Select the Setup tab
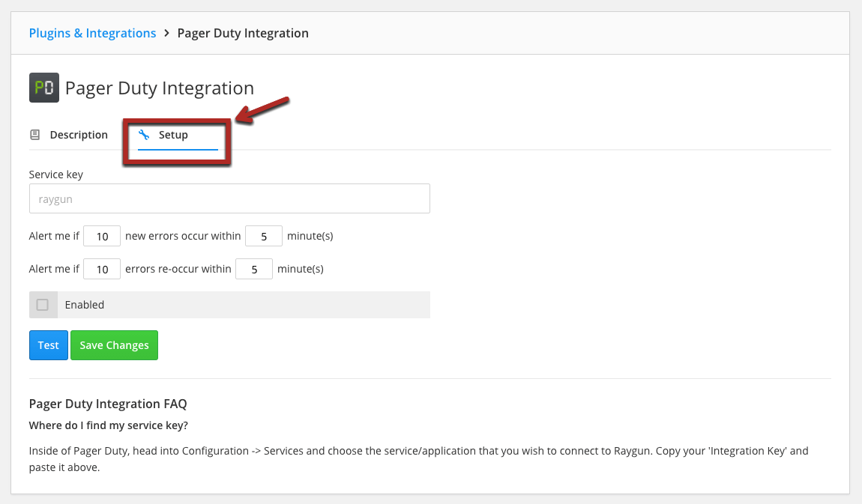Screen dimensions: 862x504 [174, 135]
